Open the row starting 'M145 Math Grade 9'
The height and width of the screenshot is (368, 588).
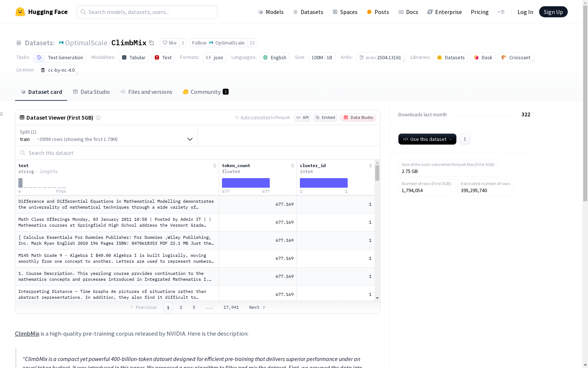[x=195, y=258]
